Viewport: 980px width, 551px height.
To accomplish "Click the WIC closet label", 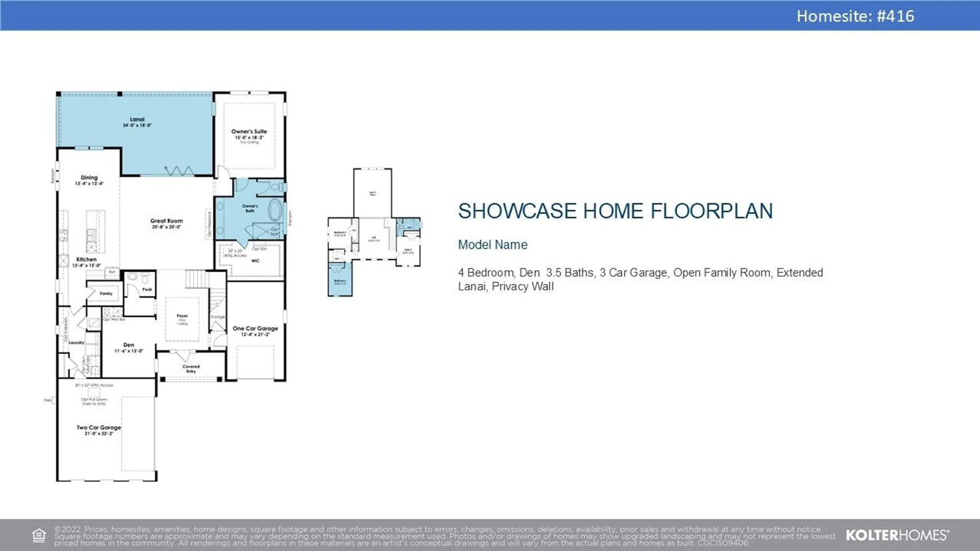I will coord(255,261).
